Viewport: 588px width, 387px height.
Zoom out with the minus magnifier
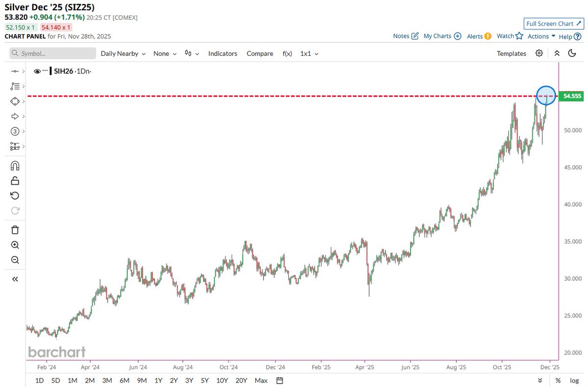click(15, 260)
